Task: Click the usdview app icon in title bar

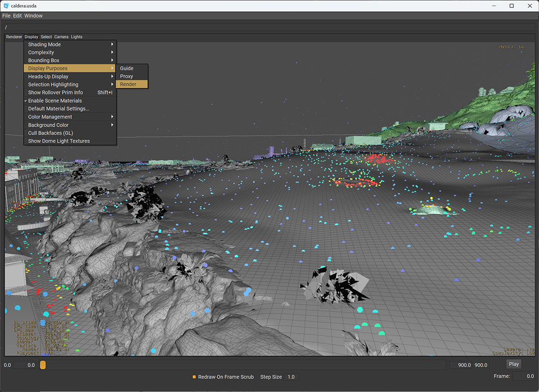Action: (x=6, y=5)
